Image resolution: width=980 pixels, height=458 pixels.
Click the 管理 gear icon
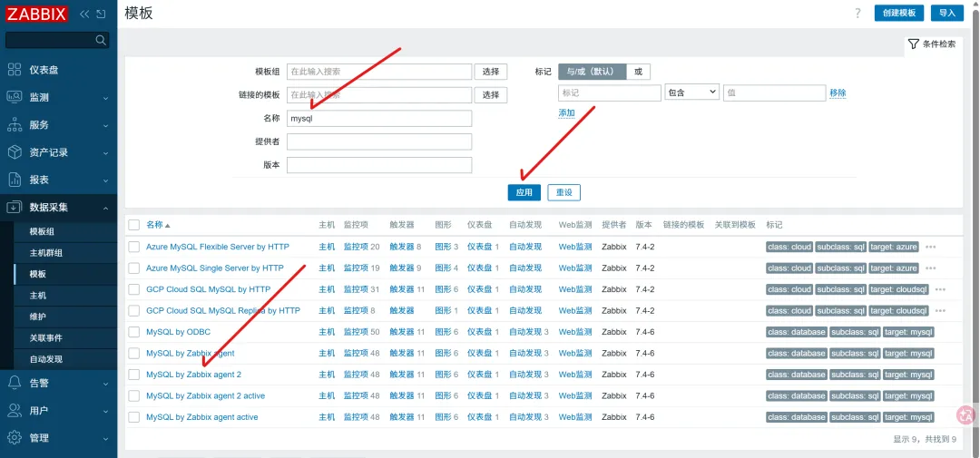click(x=15, y=438)
